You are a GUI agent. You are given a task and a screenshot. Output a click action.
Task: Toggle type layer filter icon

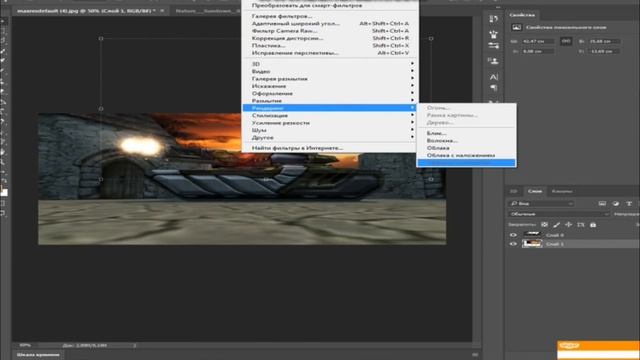629,203
